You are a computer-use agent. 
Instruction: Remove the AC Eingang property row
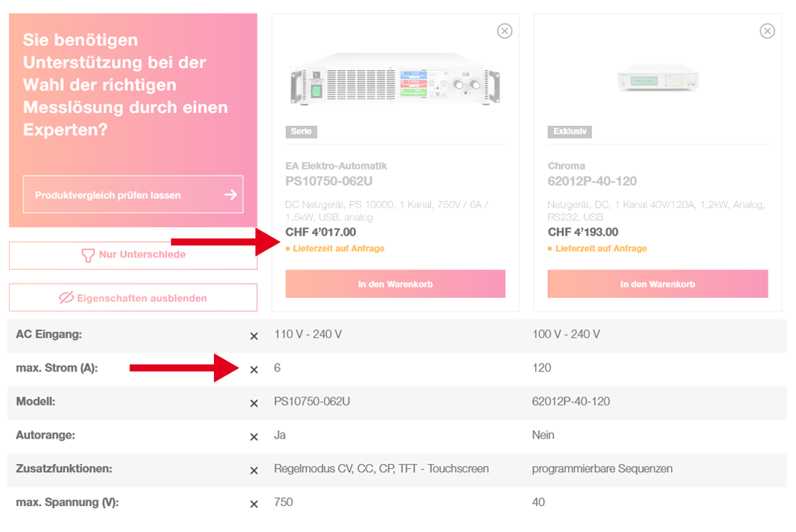(x=253, y=336)
